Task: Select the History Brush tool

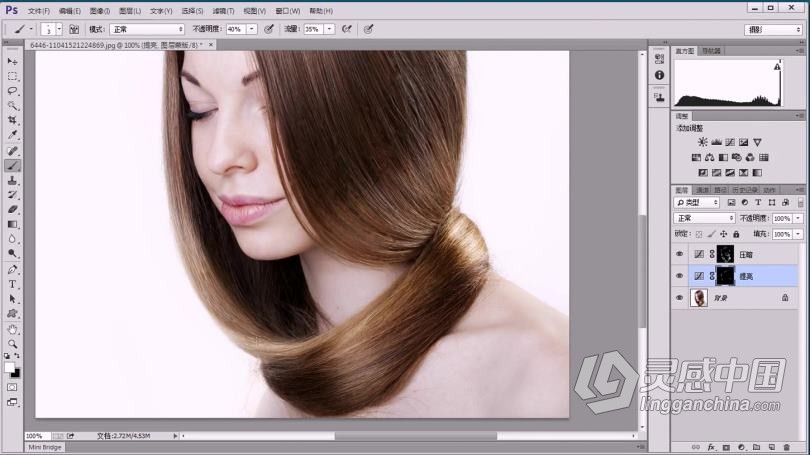Action: coord(12,195)
